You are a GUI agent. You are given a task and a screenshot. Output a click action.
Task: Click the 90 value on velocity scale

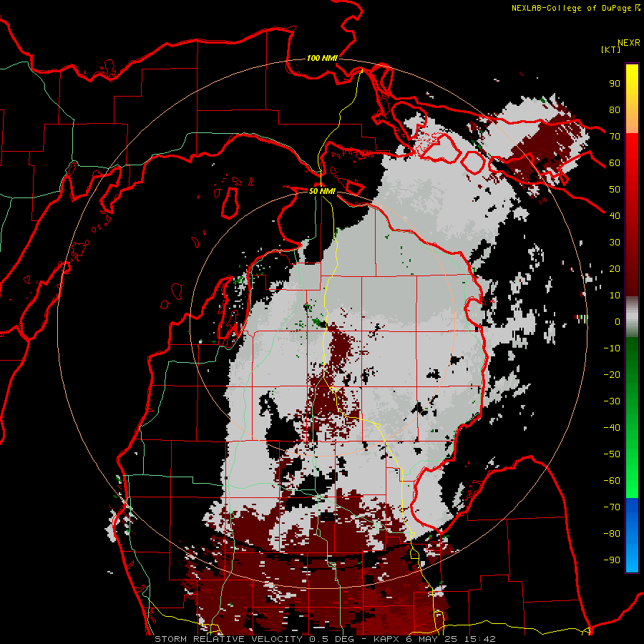point(615,84)
